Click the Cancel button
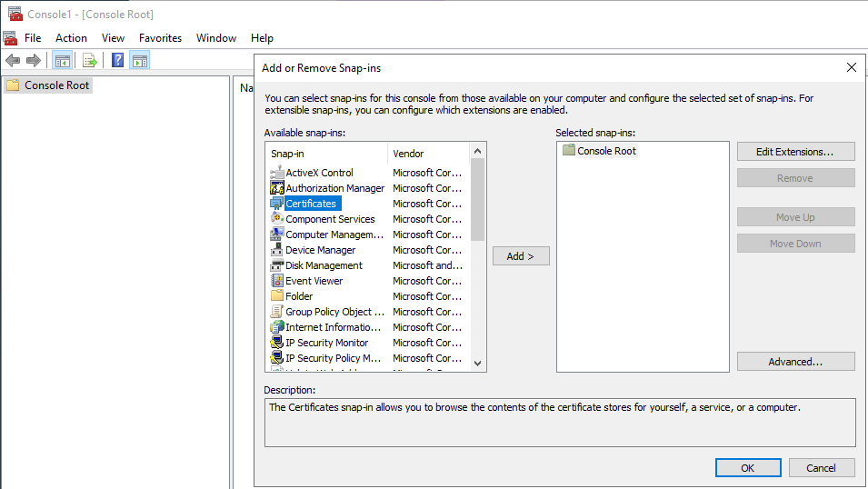 point(821,468)
